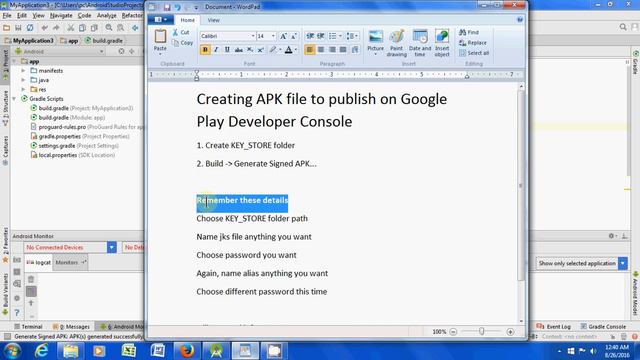The image size is (640, 360).
Task: Zoom in with the plus button
Action: (x=510, y=332)
